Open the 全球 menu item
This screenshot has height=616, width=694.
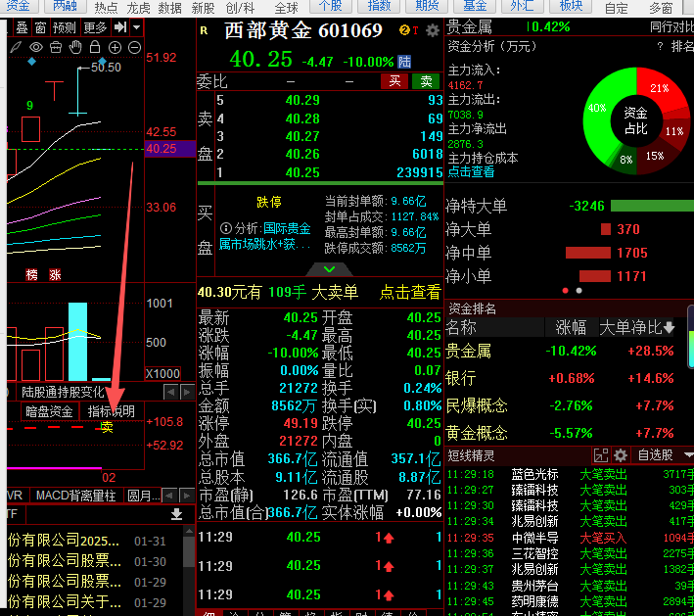286,8
